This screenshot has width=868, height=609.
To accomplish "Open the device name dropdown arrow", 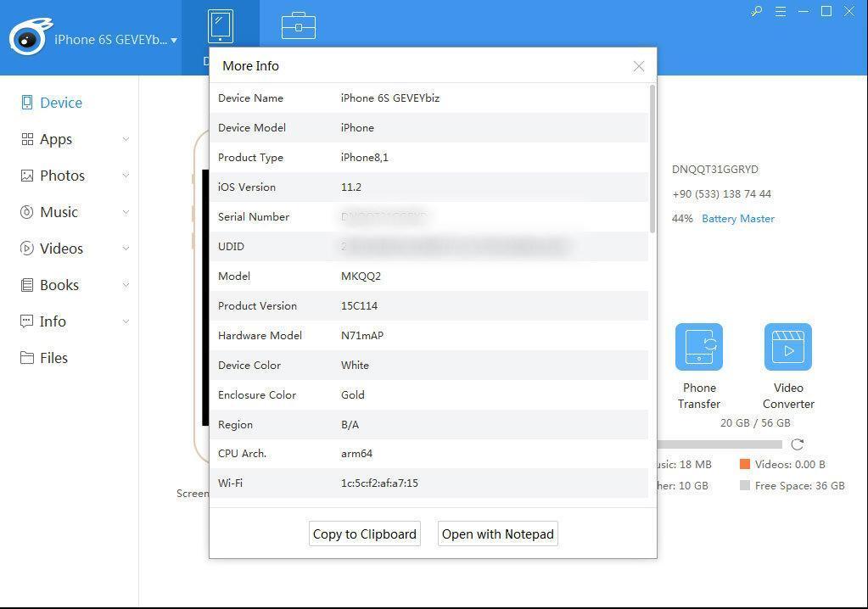I will [174, 41].
